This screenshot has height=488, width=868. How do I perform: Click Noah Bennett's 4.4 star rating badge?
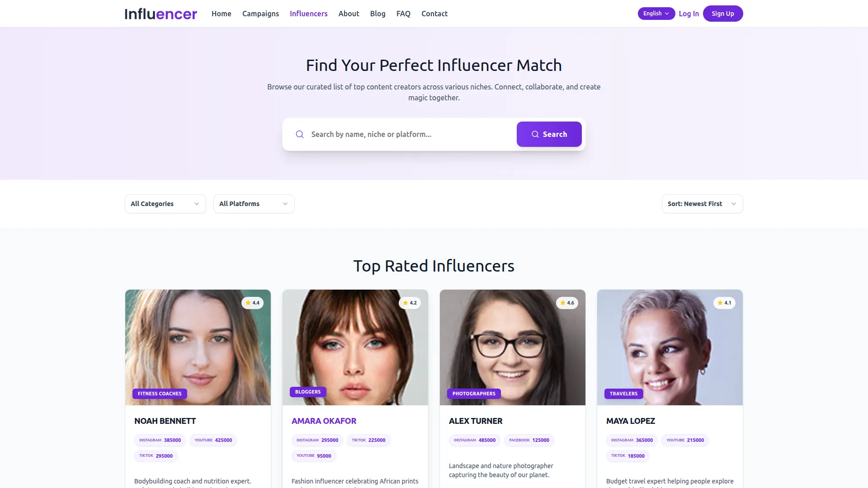(252, 303)
